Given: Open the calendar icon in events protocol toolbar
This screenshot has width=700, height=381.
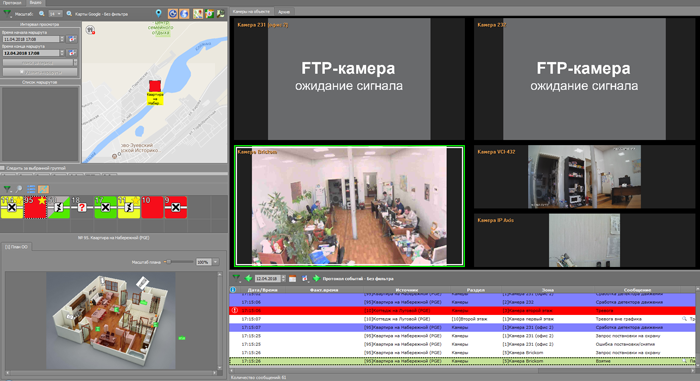Looking at the screenshot, I should (292, 279).
